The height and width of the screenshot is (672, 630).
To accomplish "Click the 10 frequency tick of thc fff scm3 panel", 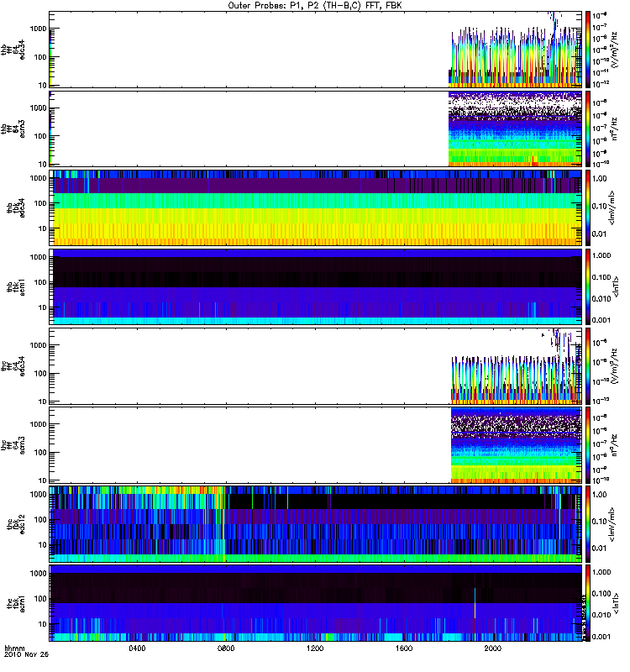I will tap(42, 480).
